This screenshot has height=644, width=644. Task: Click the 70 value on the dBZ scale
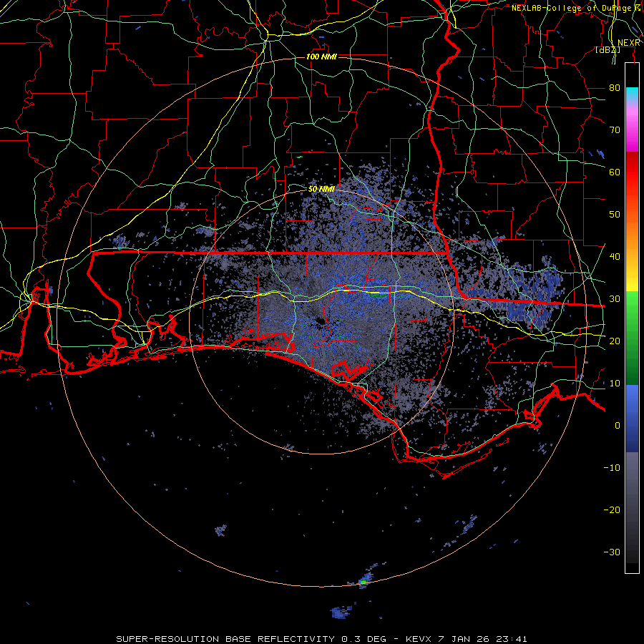(615, 130)
